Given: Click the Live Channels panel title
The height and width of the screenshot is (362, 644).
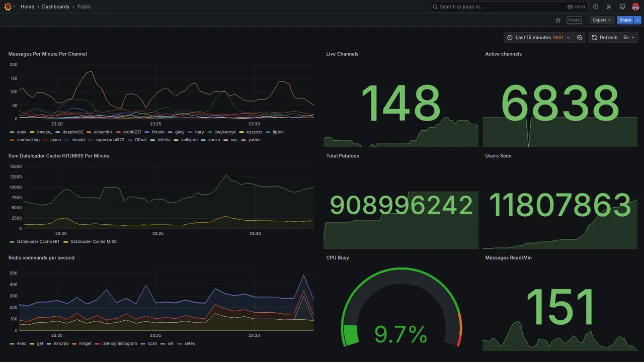Looking at the screenshot, I should [342, 54].
